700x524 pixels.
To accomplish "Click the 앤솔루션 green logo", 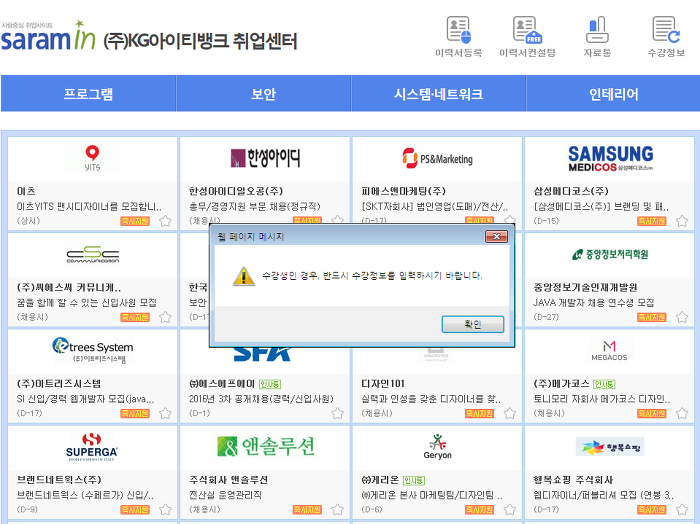I will (x=266, y=446).
